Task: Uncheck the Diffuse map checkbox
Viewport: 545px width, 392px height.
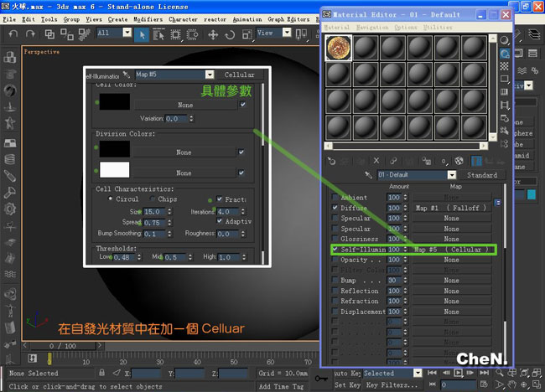Action: [335, 208]
